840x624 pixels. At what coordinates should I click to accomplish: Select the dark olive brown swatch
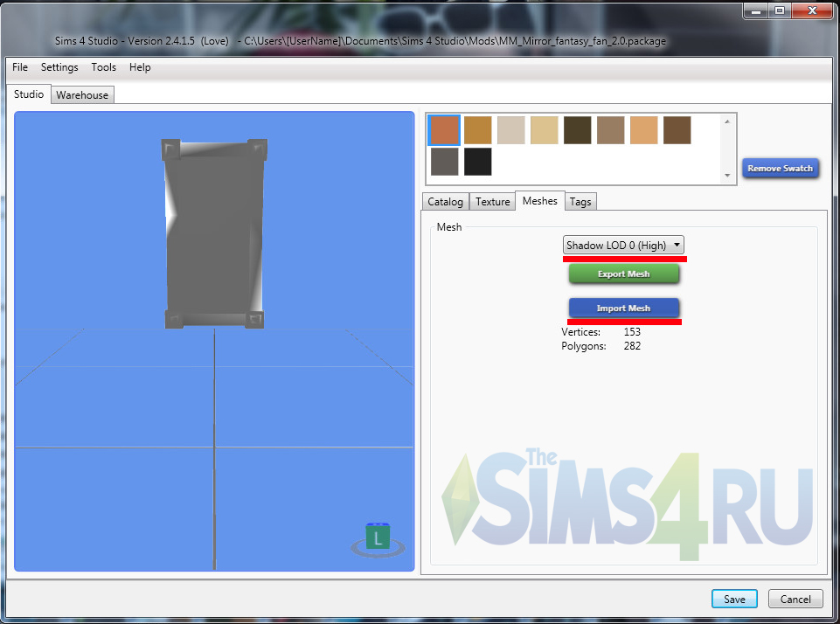pyautogui.click(x=577, y=130)
